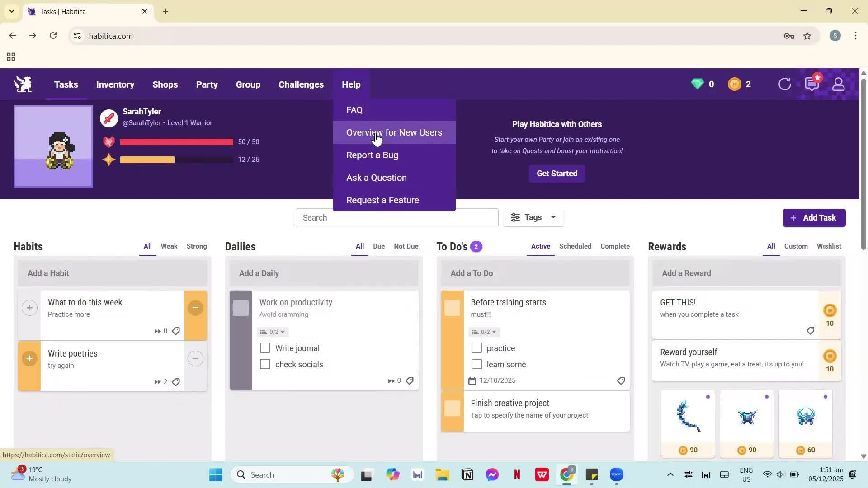The height and width of the screenshot is (488, 868).
Task: Click the sync refresh icon
Action: [785, 84]
